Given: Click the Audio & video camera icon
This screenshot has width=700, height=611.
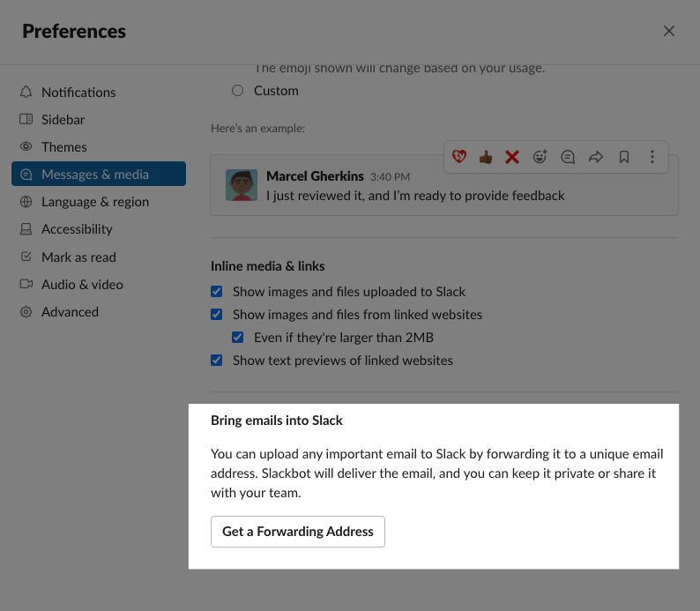Looking at the screenshot, I should tap(26, 284).
